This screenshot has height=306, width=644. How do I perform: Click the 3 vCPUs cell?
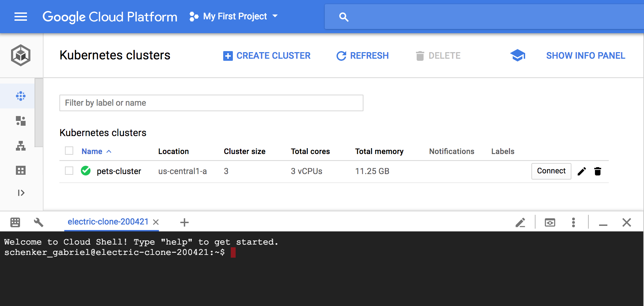click(306, 171)
